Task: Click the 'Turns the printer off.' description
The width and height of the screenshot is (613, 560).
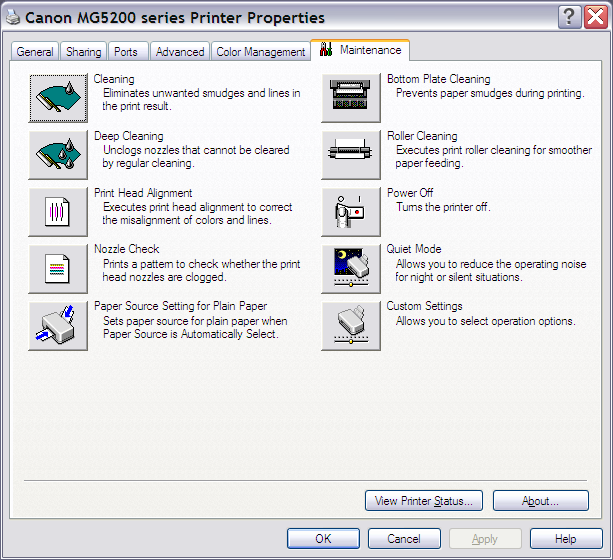Action: click(443, 207)
